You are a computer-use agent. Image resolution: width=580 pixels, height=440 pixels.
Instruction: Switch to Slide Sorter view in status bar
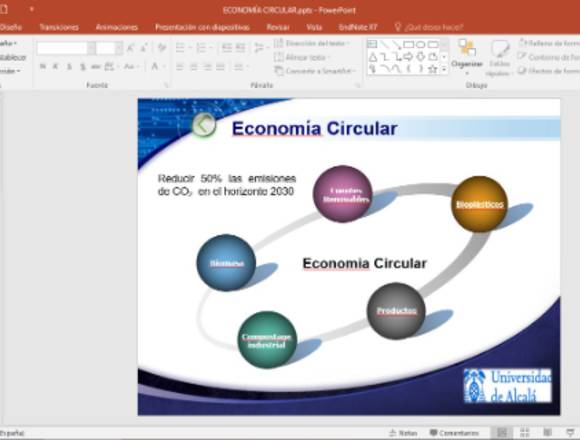pos(525,433)
